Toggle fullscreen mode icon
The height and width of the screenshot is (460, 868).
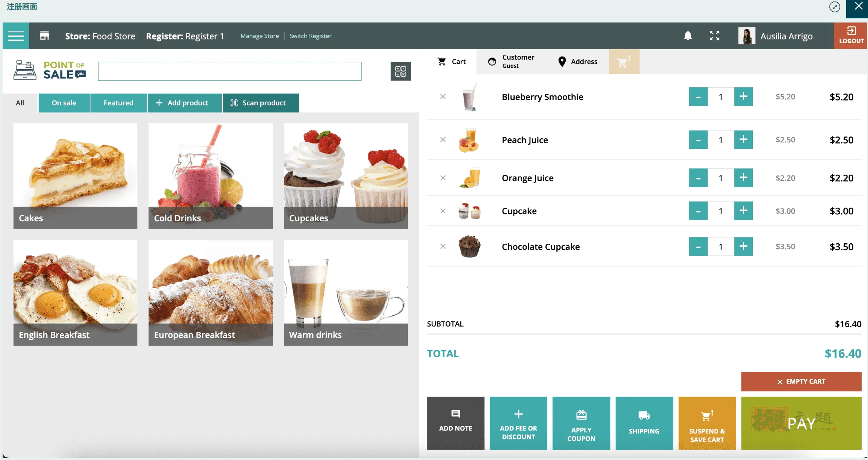click(715, 36)
